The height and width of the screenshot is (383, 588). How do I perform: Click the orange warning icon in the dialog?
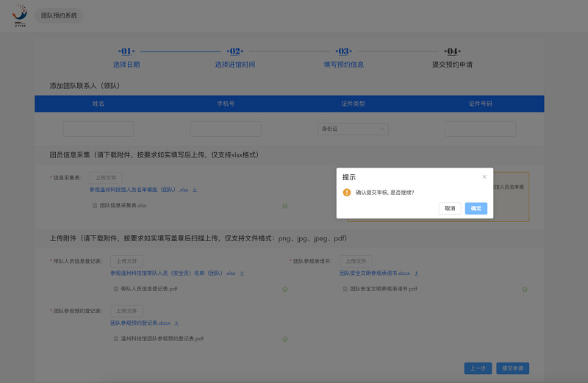(347, 192)
